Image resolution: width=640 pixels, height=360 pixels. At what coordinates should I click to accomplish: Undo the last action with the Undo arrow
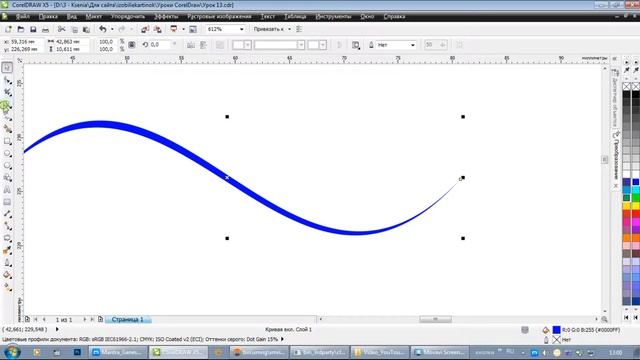(x=102, y=29)
